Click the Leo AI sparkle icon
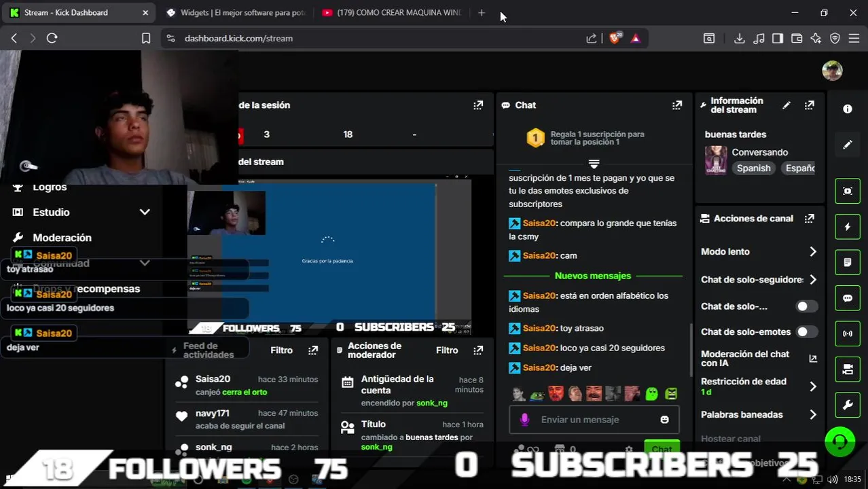Image resolution: width=868 pixels, height=489 pixels. point(816,39)
